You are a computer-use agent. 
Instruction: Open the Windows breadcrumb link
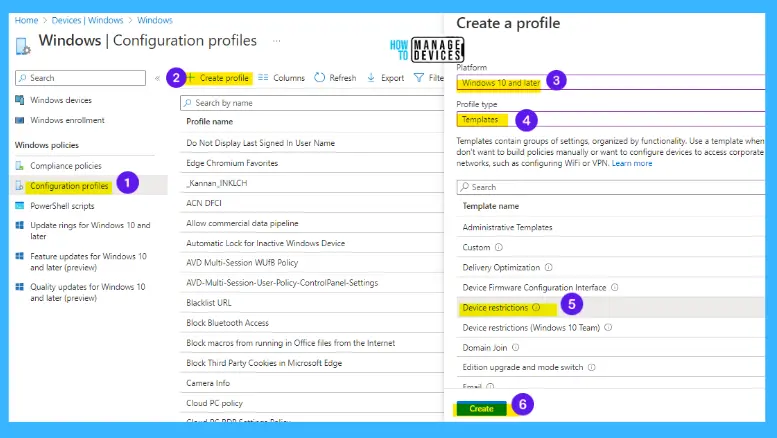[155, 20]
